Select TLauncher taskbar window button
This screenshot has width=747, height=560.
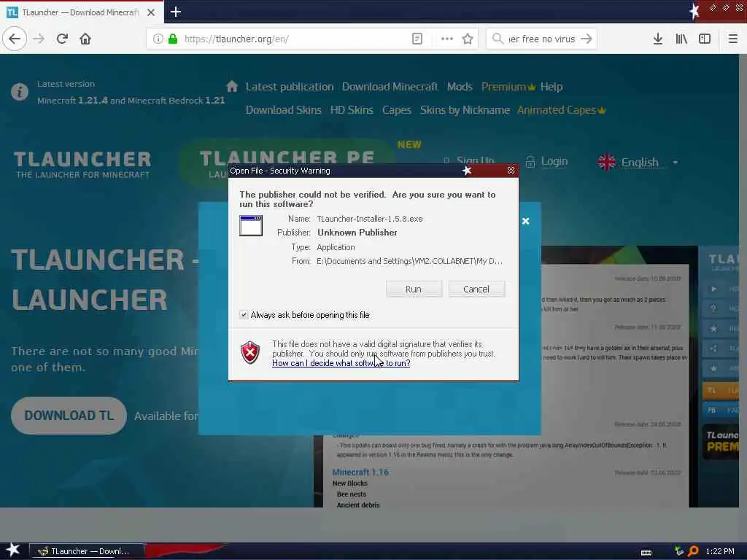(87, 551)
